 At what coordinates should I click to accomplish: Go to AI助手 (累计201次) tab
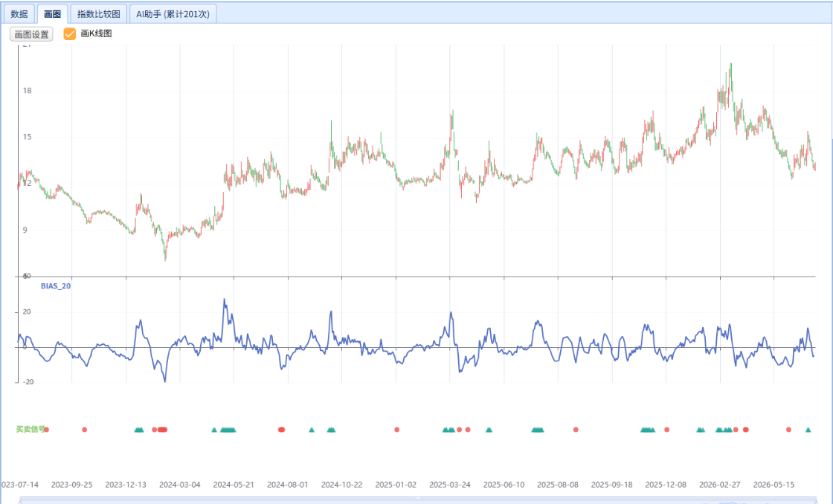point(173,14)
